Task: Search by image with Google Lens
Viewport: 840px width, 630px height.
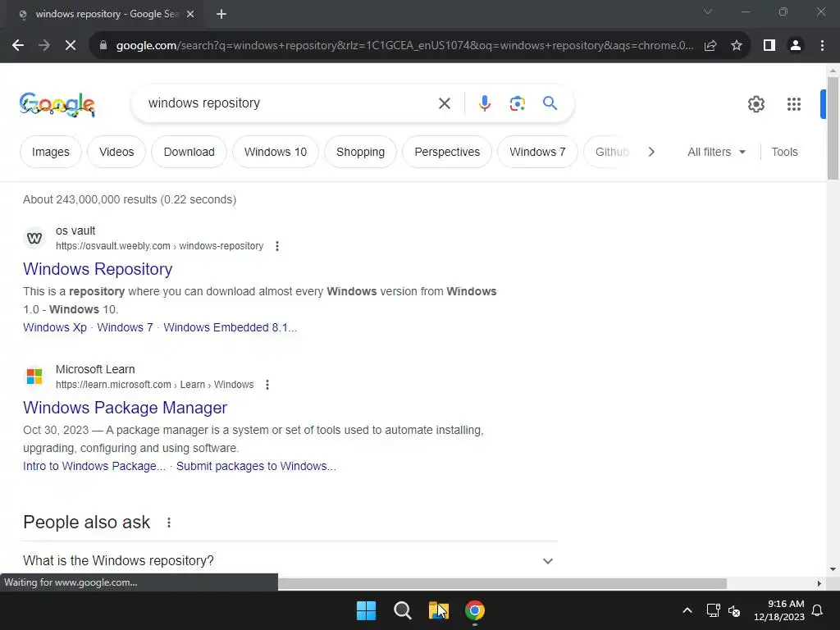Action: [x=517, y=103]
